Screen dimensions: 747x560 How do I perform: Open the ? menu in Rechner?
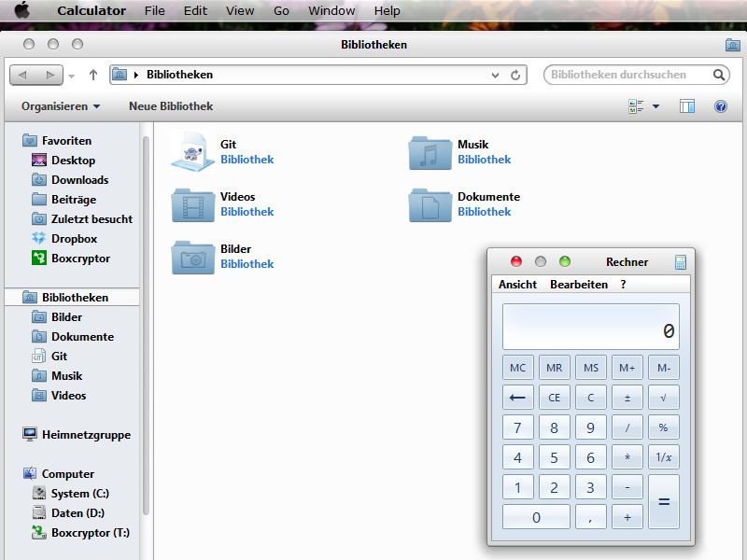623,285
